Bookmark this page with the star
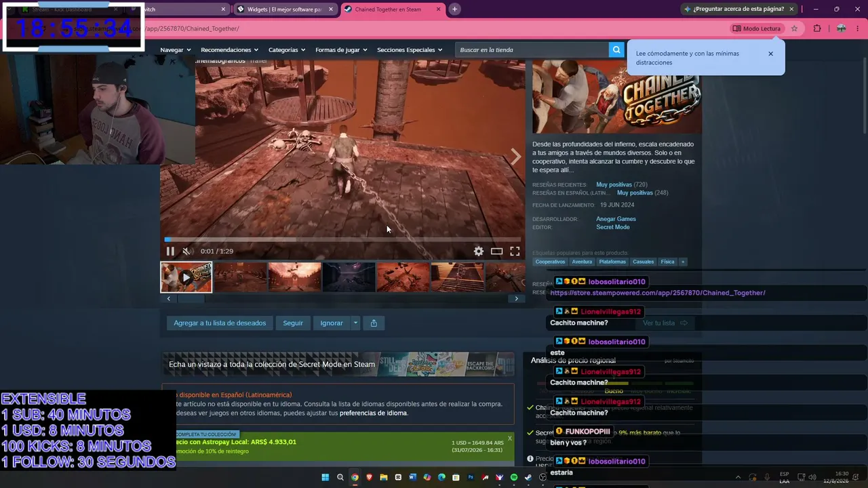 [794, 28]
